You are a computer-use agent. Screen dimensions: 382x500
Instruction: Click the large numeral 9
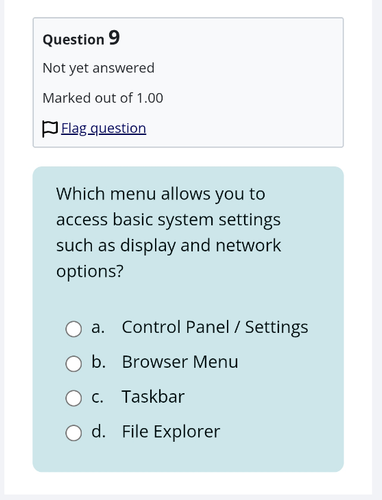114,38
